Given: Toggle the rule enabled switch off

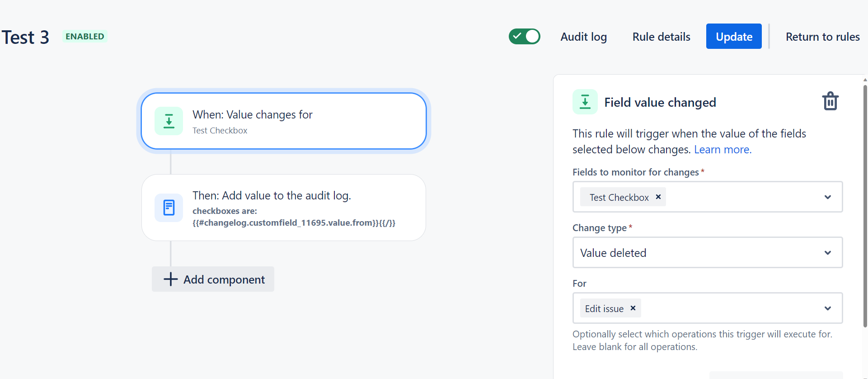Looking at the screenshot, I should [x=524, y=36].
